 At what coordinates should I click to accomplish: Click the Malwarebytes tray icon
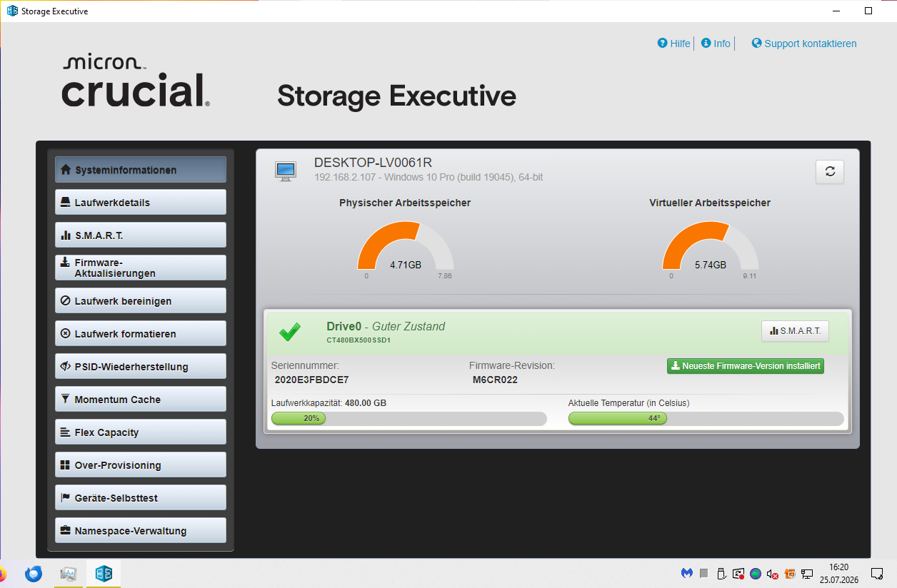click(686, 573)
